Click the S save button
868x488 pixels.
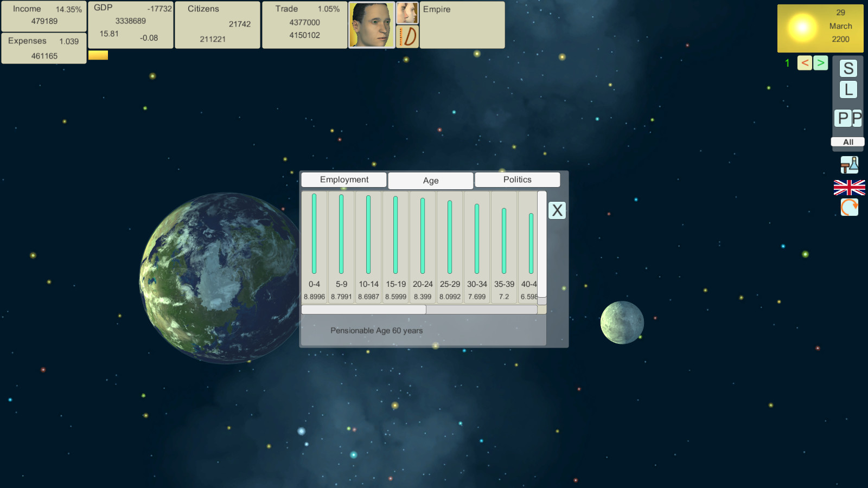click(x=848, y=68)
